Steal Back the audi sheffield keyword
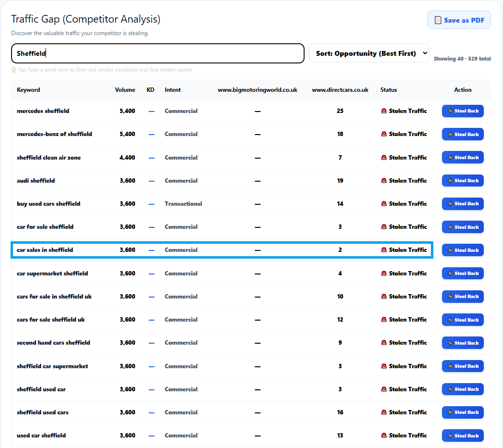Viewport: 503px width, 448px height. (x=463, y=181)
